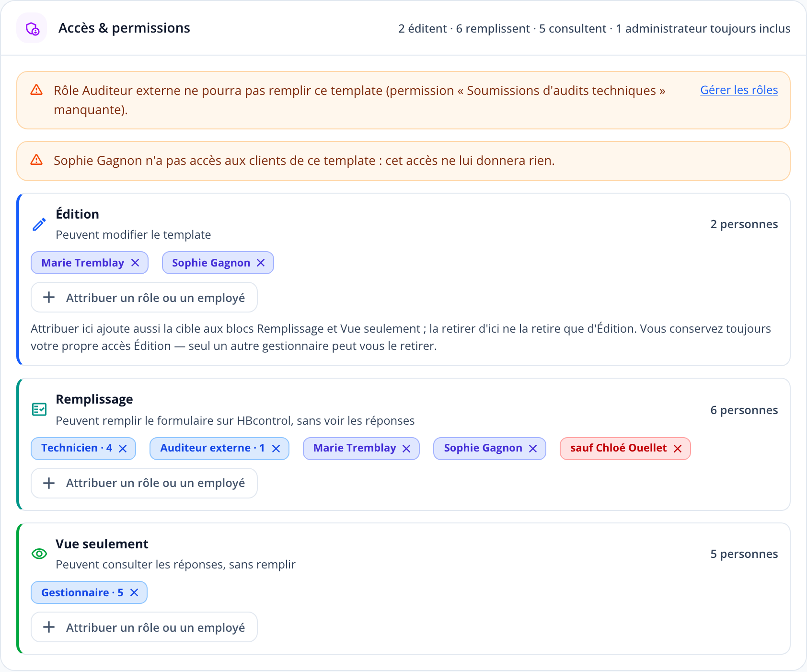Click the Accès & permissions title

click(x=124, y=28)
